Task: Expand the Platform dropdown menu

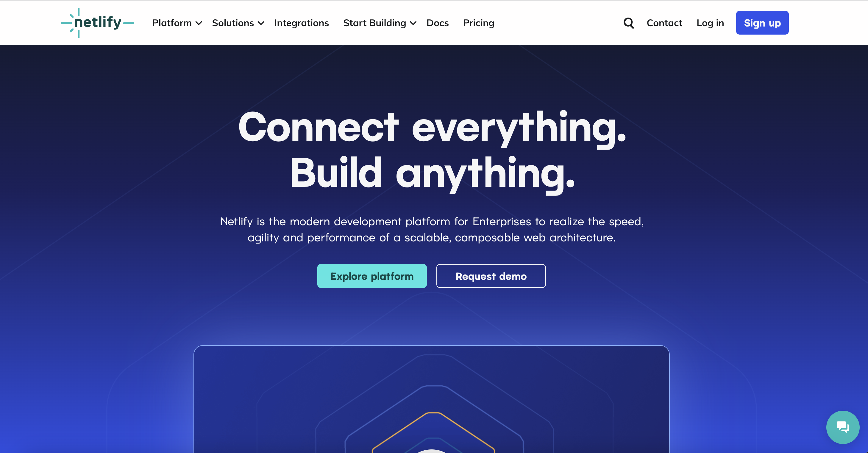Action: 176,23
